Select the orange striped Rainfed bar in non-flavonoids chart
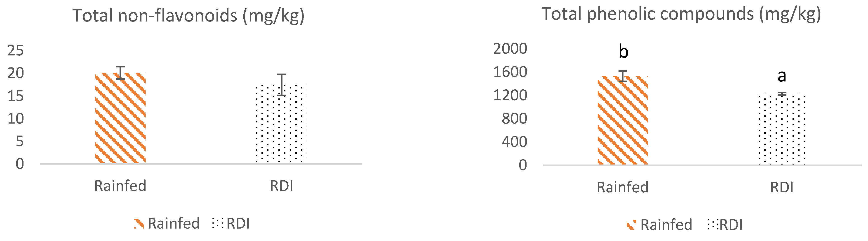The image size is (868, 241). [120, 118]
